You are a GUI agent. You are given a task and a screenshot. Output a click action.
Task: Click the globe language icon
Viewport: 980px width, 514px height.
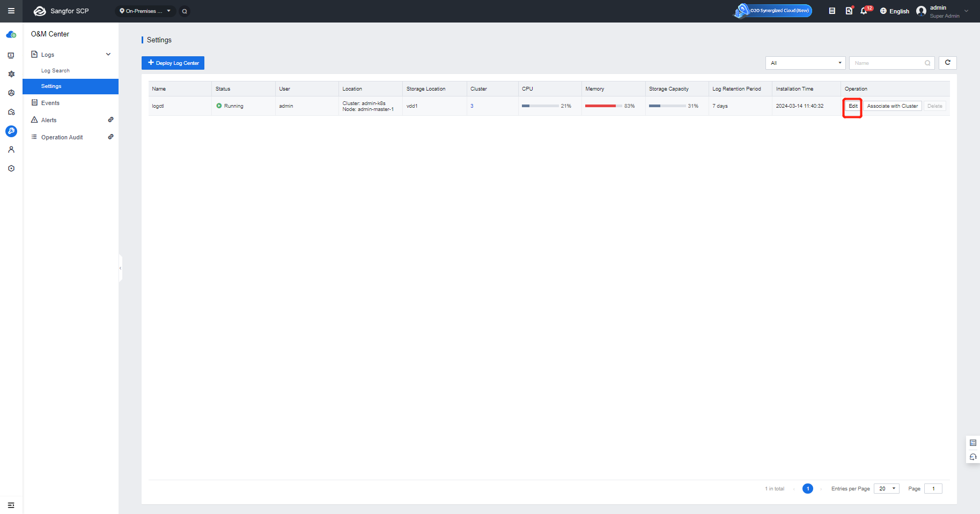883,11
